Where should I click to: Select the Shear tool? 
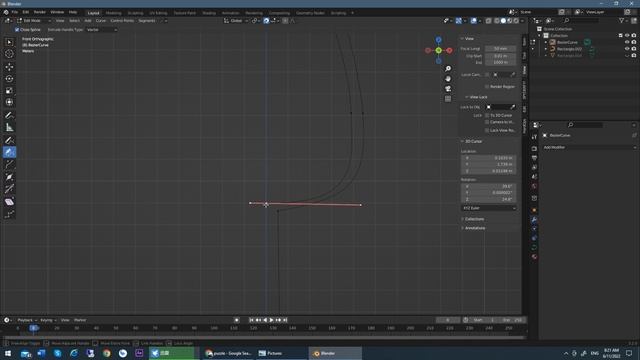pyautogui.click(x=9, y=202)
